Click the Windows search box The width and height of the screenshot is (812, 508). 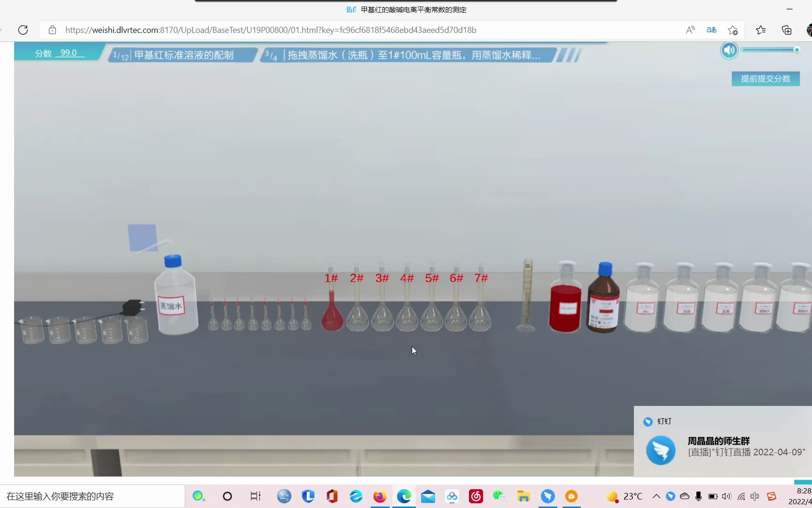[x=93, y=496]
